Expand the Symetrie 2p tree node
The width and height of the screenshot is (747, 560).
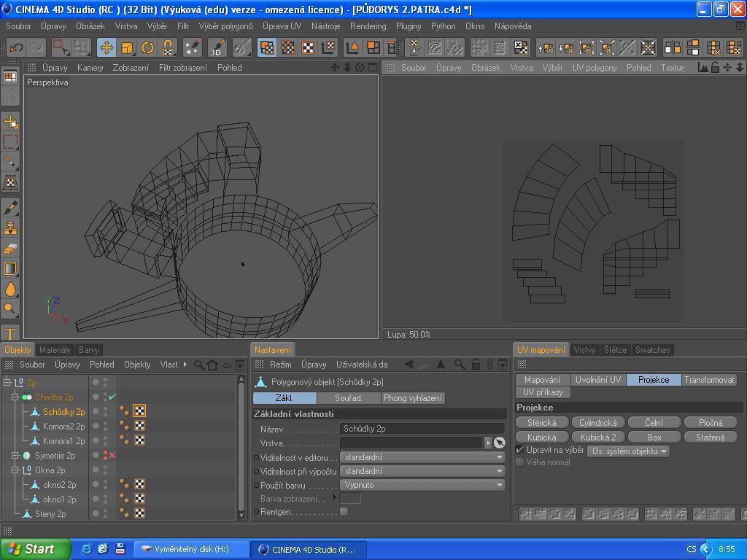pyautogui.click(x=15, y=455)
